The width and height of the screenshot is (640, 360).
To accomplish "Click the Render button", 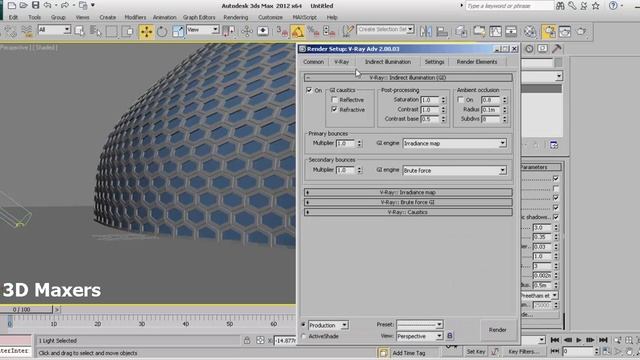I will pos(498,329).
